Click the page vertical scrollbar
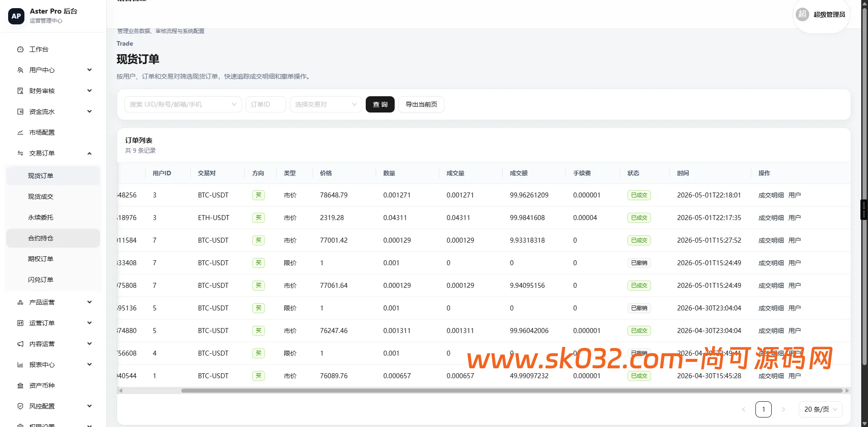868x427 pixels. 864,187
